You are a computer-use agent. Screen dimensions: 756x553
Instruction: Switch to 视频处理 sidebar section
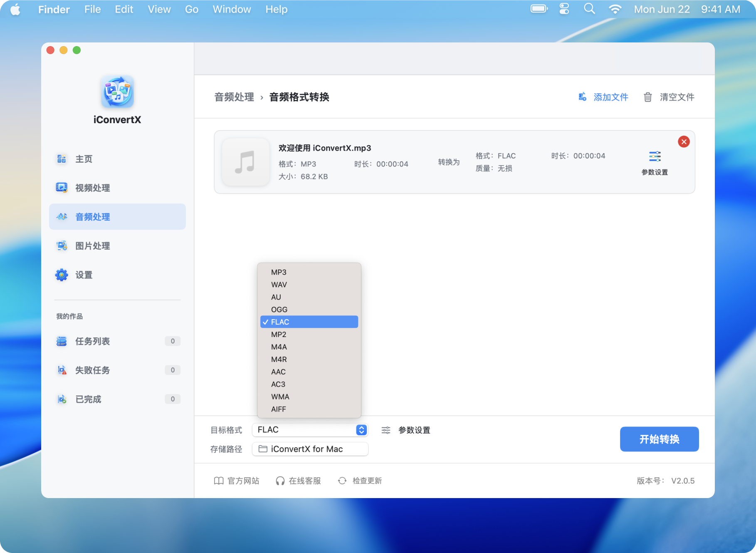click(x=117, y=188)
